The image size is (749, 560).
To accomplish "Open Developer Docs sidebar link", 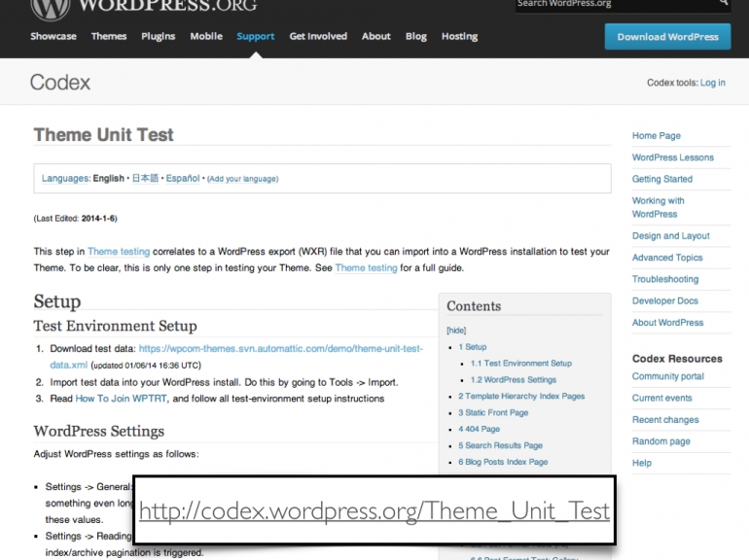I will pos(665,300).
